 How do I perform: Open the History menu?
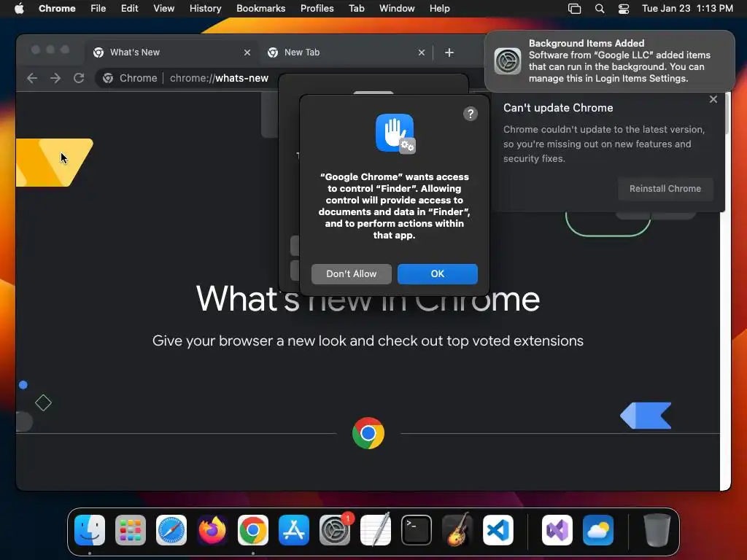coord(205,9)
